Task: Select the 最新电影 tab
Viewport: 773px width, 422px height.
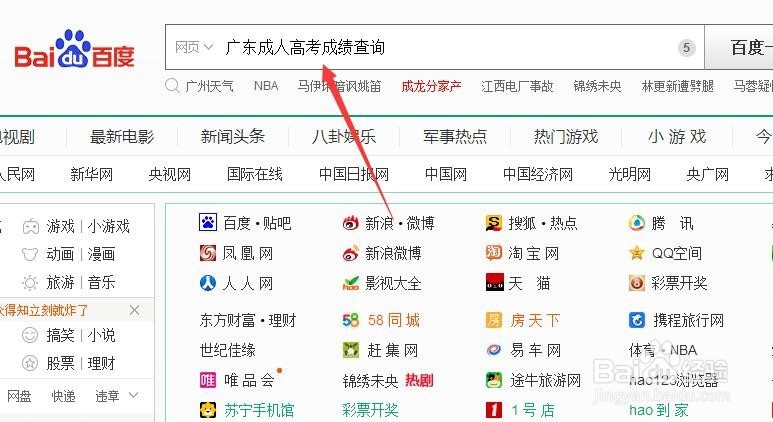Action: tap(122, 137)
